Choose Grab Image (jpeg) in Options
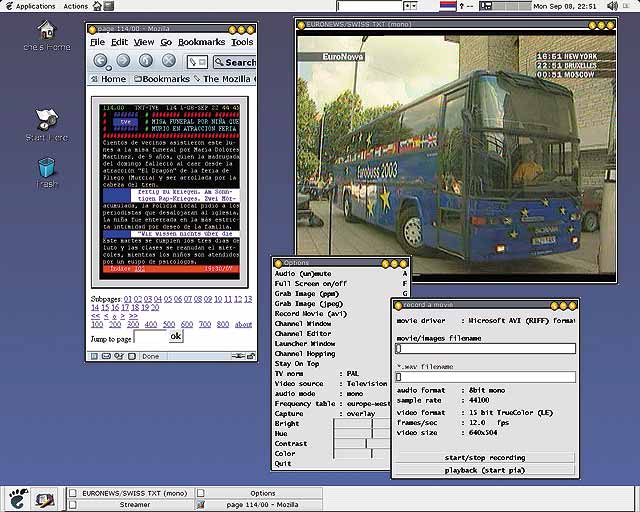The width and height of the screenshot is (640, 512). point(309,303)
